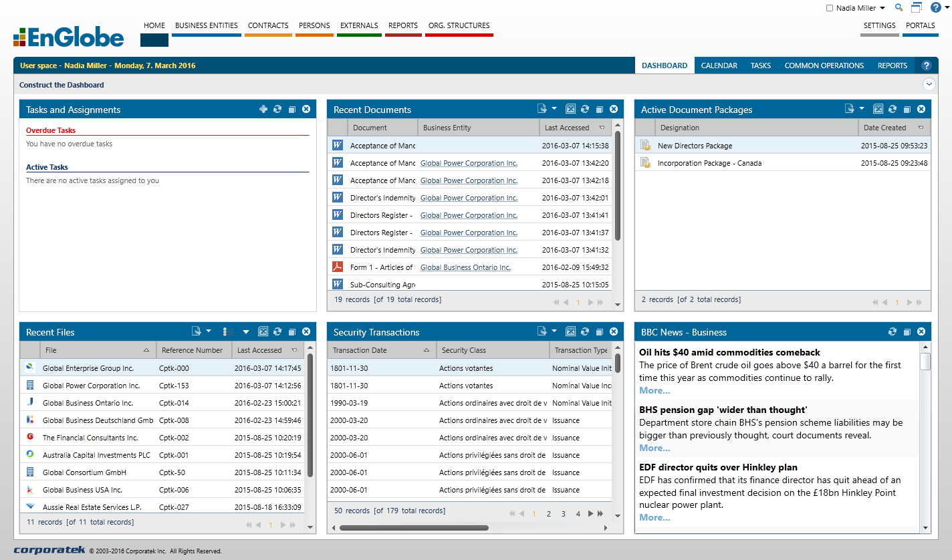The width and height of the screenshot is (952, 560).
Task: Open More link under EDF director story
Action: pyautogui.click(x=654, y=517)
